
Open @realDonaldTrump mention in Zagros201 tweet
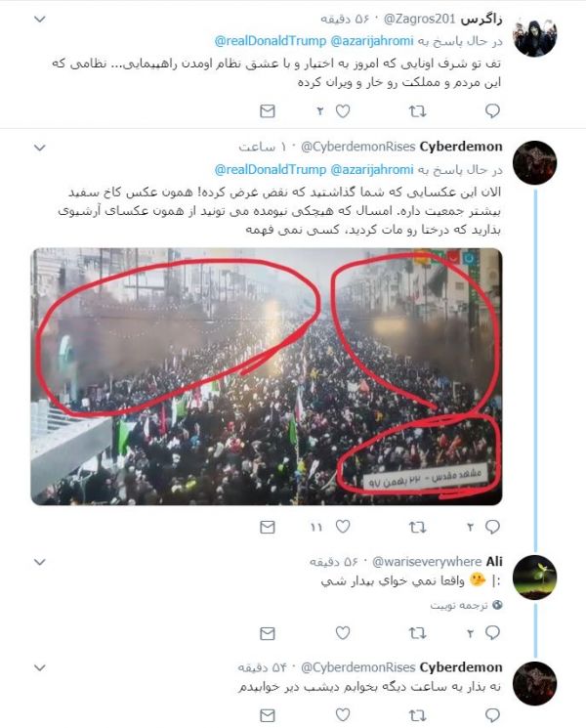pyautogui.click(x=270, y=41)
